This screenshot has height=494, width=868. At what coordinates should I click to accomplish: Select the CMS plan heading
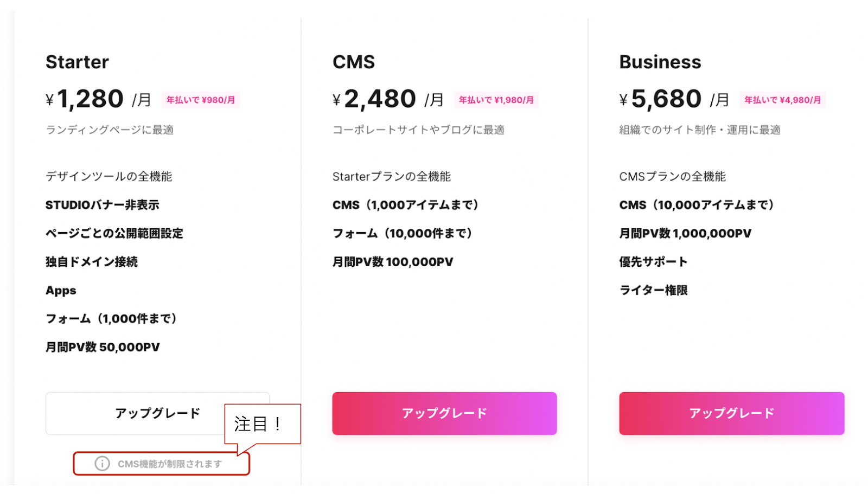coord(354,62)
